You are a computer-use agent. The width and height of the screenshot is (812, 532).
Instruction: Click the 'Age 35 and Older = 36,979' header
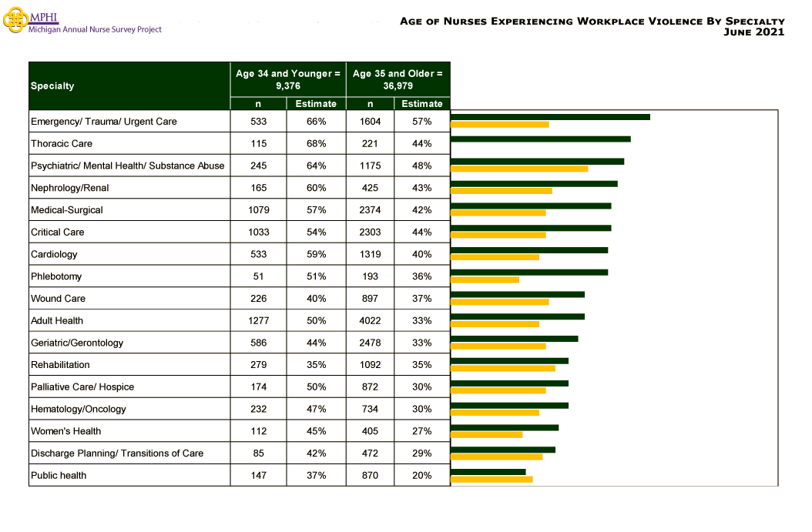398,79
